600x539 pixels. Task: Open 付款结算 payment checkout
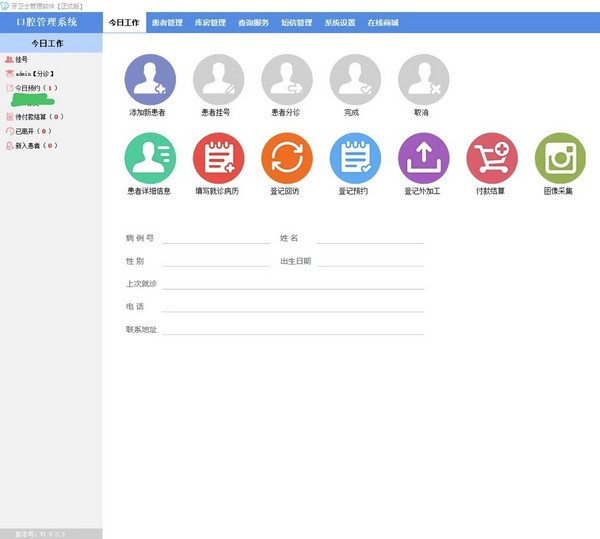491,158
